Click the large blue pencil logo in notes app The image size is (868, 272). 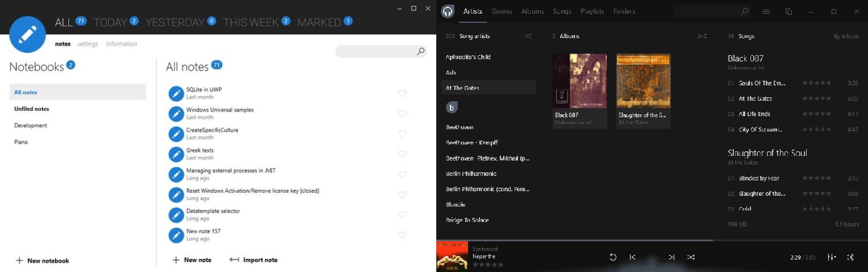coord(27,34)
